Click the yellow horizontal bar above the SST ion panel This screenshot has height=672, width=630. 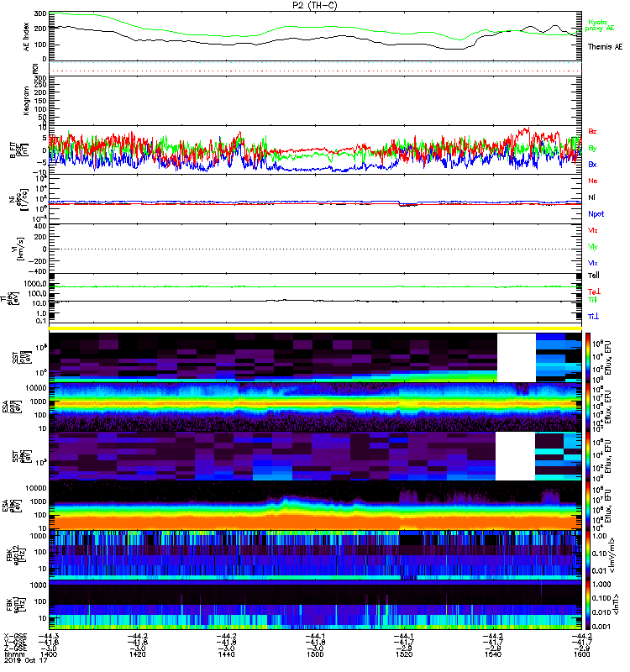pyautogui.click(x=315, y=328)
